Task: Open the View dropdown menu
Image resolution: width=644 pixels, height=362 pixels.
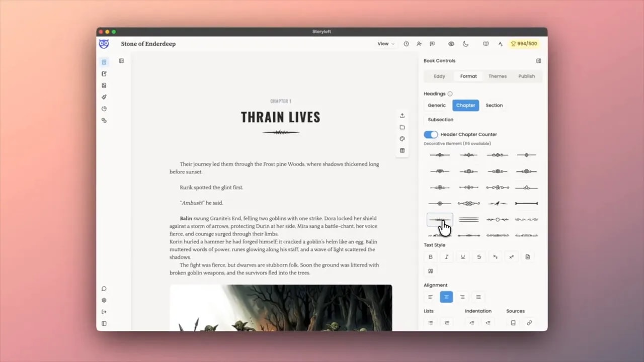Action: [386, 44]
